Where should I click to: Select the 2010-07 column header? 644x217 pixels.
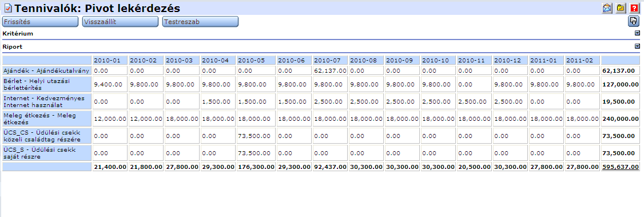pyautogui.click(x=330, y=61)
